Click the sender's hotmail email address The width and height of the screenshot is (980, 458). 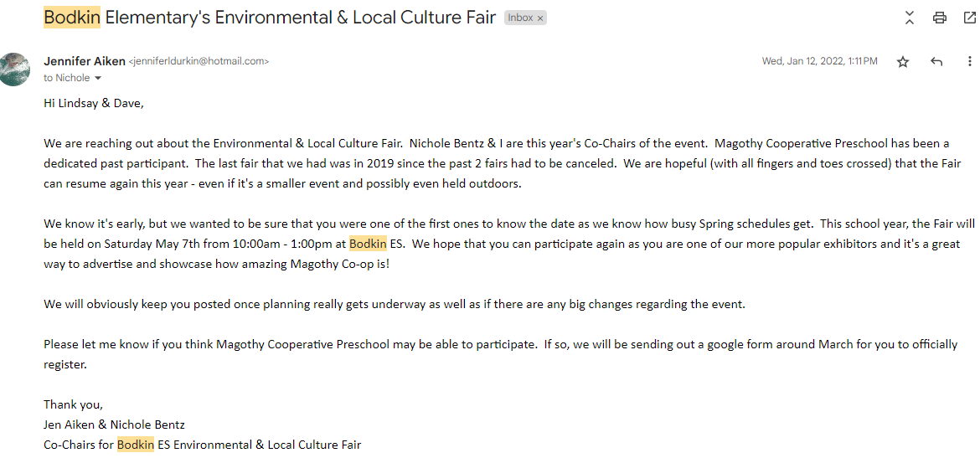pos(199,61)
